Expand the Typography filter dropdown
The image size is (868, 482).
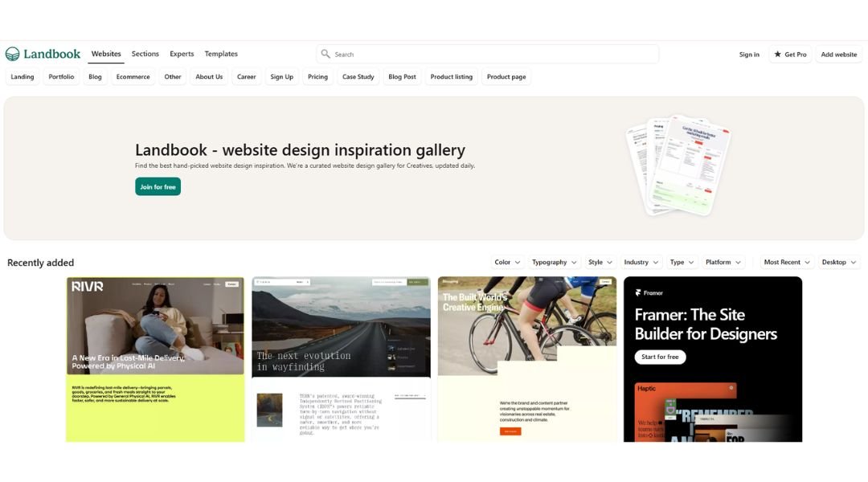[554, 263]
